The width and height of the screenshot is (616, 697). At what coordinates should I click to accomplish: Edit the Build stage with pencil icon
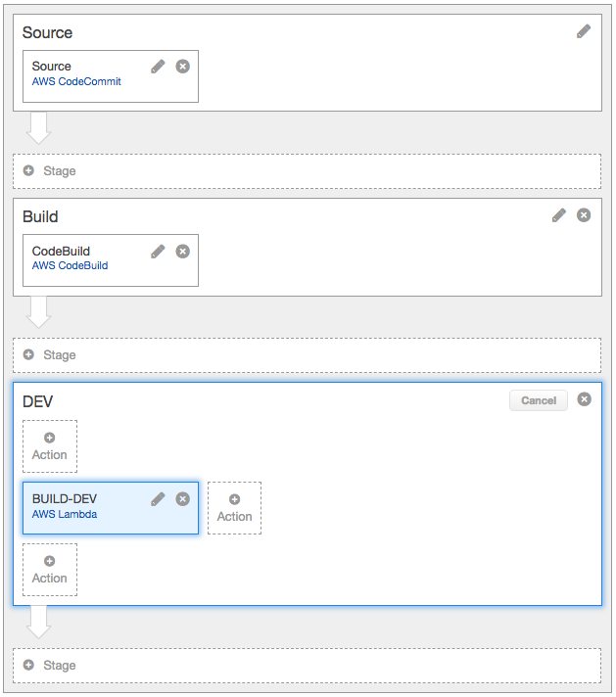559,215
